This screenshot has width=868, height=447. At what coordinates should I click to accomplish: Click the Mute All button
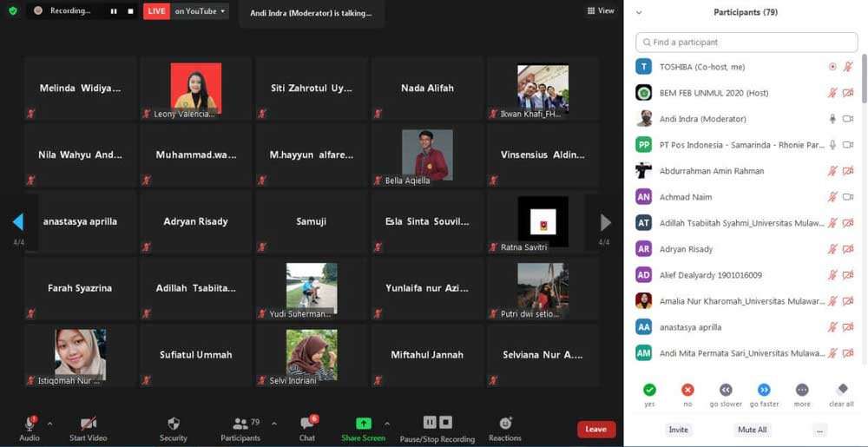pyautogui.click(x=753, y=430)
